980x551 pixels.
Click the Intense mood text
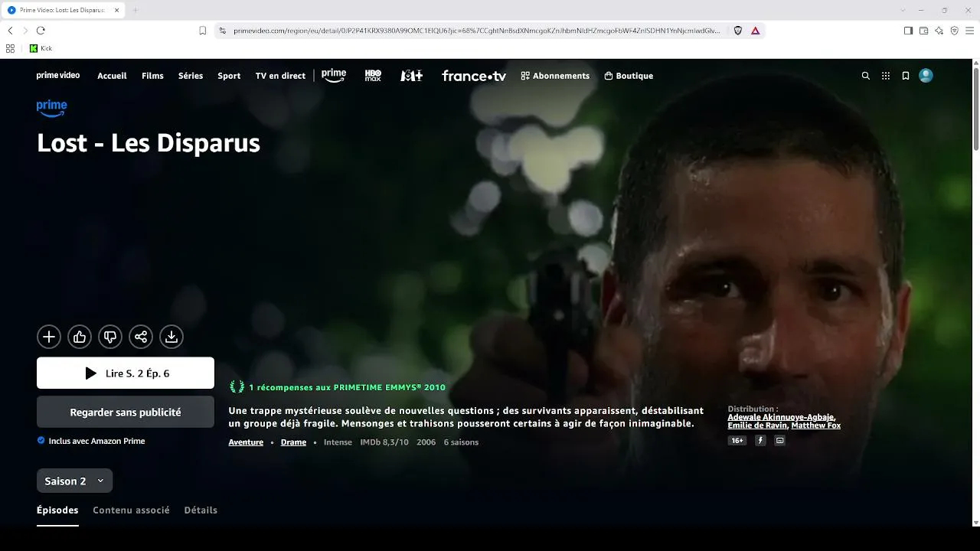coord(338,442)
